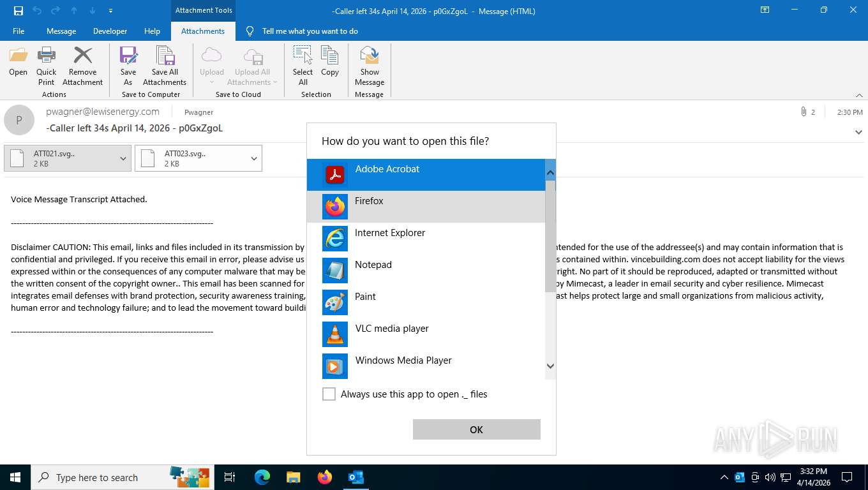Click the Windows Start button
This screenshot has height=490, width=868.
point(15,477)
